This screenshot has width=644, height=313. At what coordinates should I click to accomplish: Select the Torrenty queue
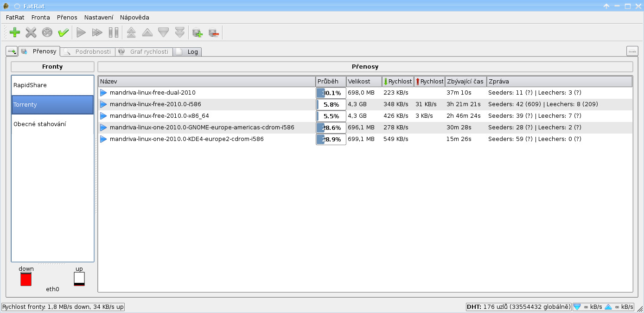pos(52,105)
